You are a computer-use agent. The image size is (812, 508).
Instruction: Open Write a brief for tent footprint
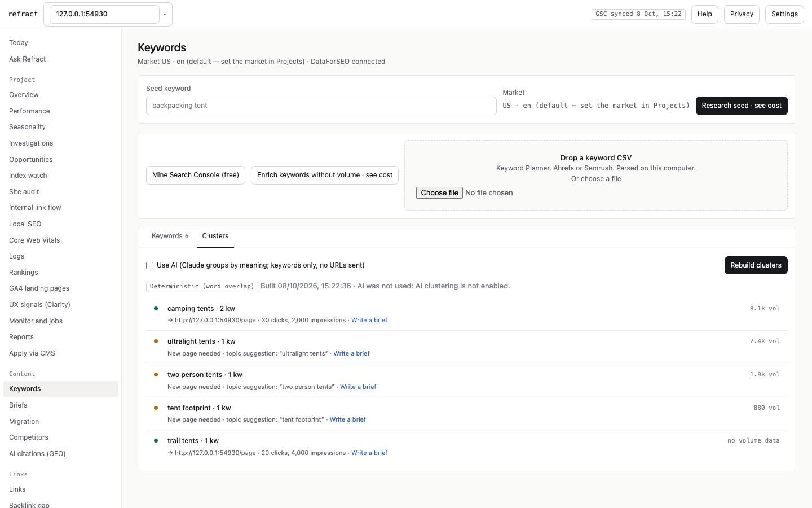tap(348, 419)
